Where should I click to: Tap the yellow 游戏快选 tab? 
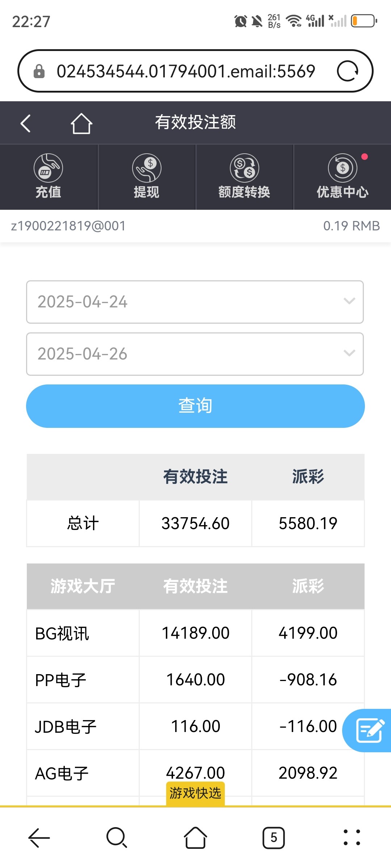195,793
